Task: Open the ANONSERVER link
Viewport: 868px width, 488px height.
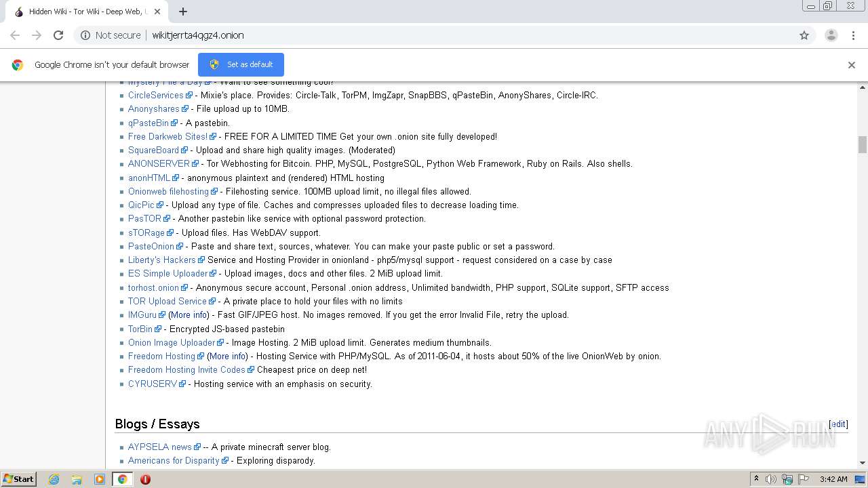Action: 159,164
